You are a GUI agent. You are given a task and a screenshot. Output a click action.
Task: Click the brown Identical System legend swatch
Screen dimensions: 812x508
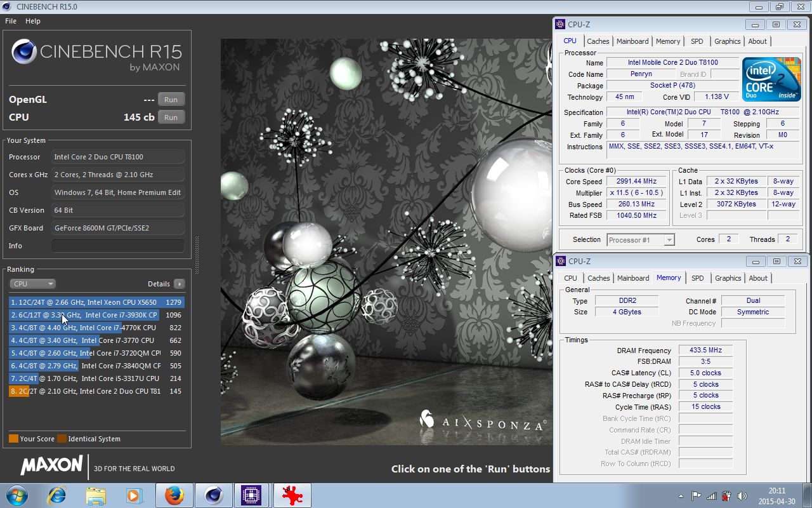point(62,439)
